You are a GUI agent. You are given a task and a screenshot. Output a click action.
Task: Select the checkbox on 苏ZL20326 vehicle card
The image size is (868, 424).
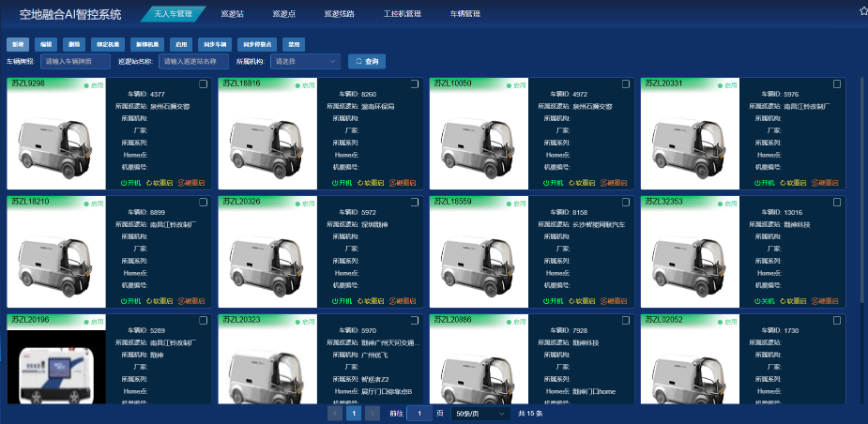coord(415,203)
